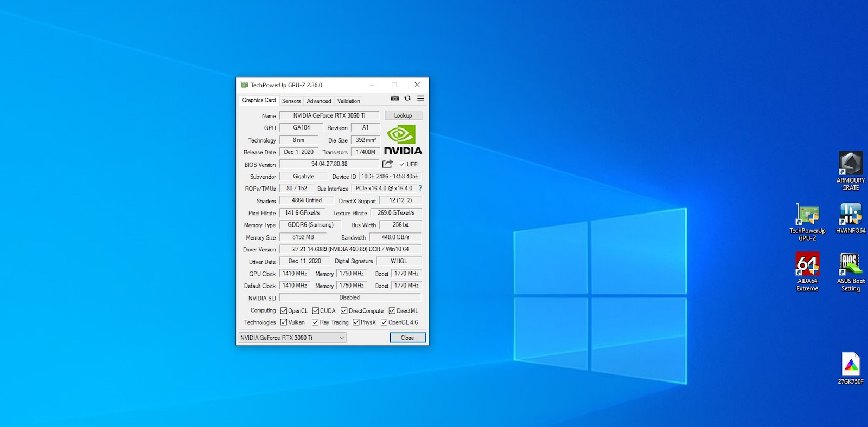Click the DirectX Support field 12 (12_2)
Screen dimensions: 868x427
401,200
